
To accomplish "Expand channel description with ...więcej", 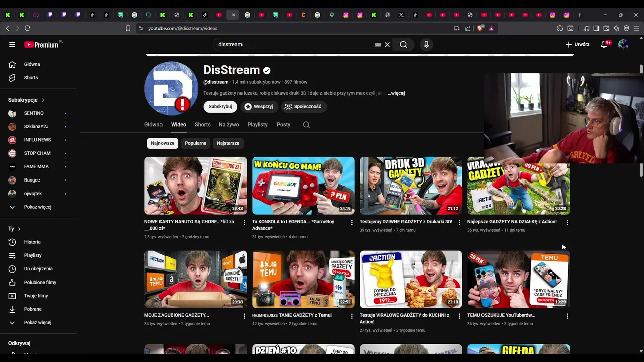I will coord(396,93).
